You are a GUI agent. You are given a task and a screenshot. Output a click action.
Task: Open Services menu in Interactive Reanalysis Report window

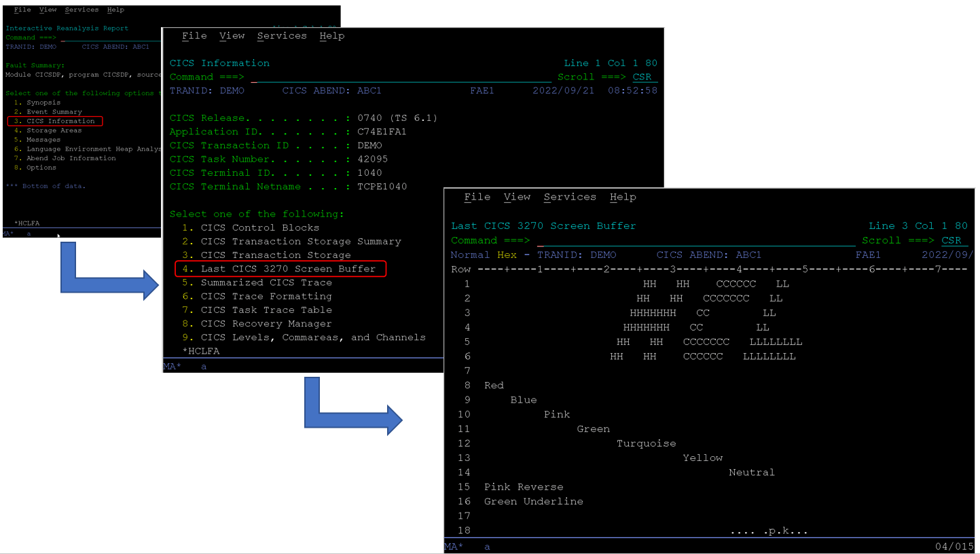(x=82, y=10)
